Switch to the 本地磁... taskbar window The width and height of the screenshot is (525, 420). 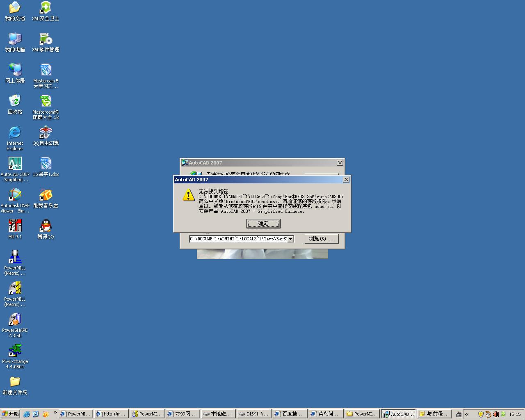(x=219, y=414)
